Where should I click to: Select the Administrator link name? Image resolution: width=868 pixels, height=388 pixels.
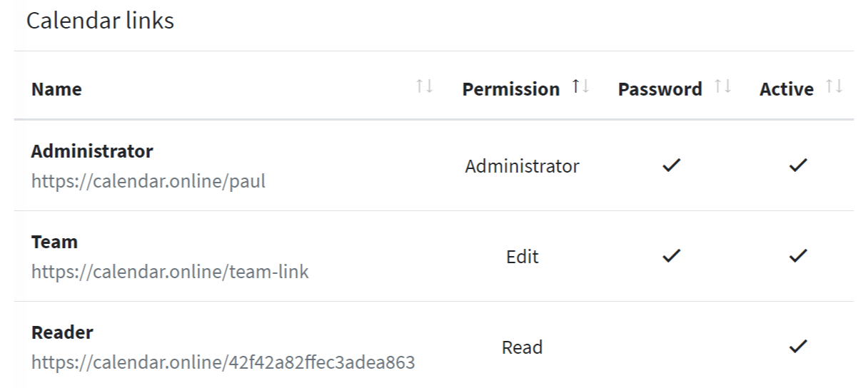coord(92,151)
